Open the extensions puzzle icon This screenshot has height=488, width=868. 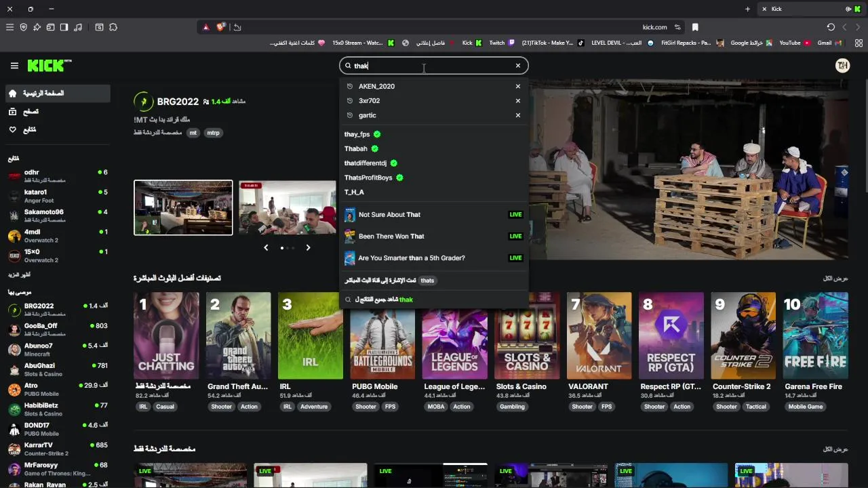coord(113,27)
